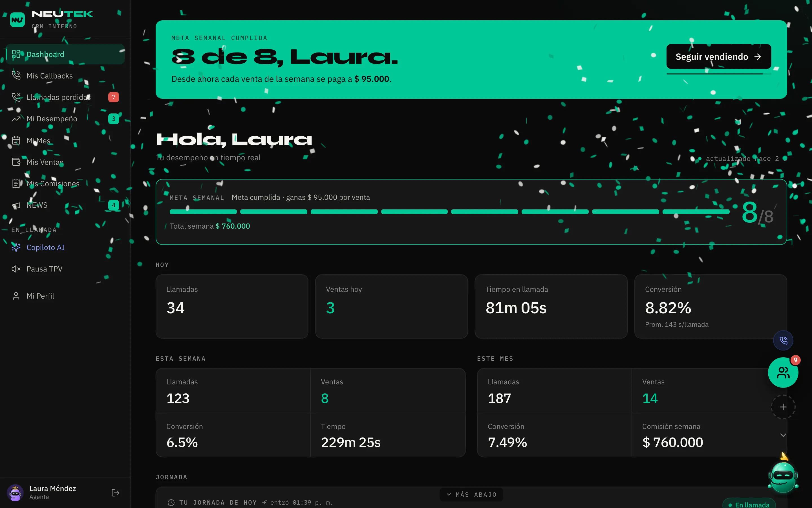Image resolution: width=812 pixels, height=508 pixels.
Task: Click the Este mes Ventas 14 value
Action: 650,398
